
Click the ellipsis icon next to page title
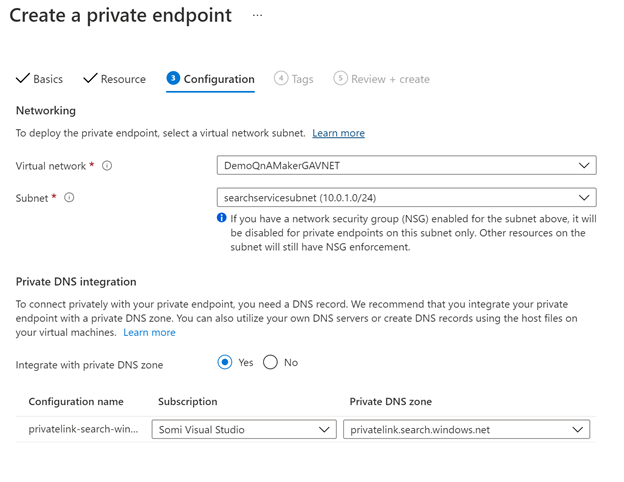[x=257, y=16]
